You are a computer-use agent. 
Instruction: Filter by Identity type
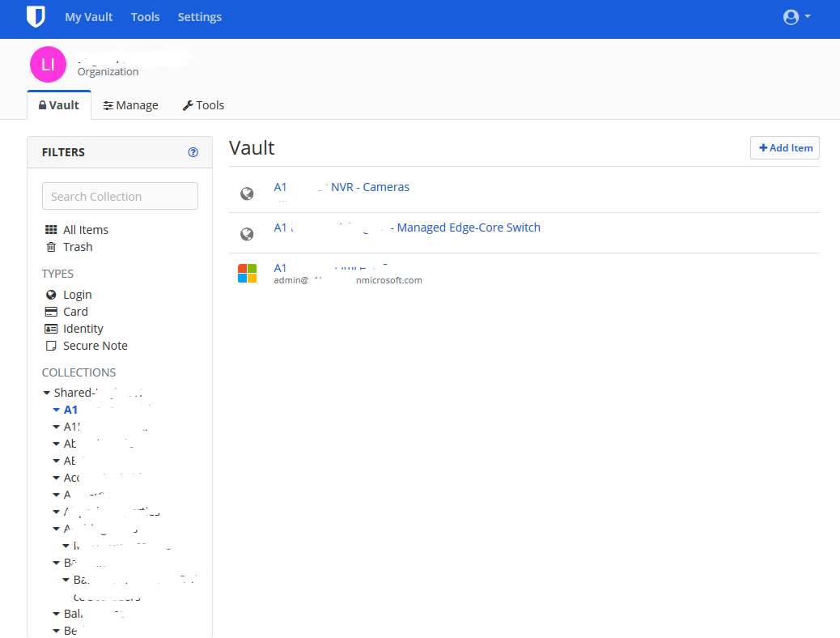[83, 329]
